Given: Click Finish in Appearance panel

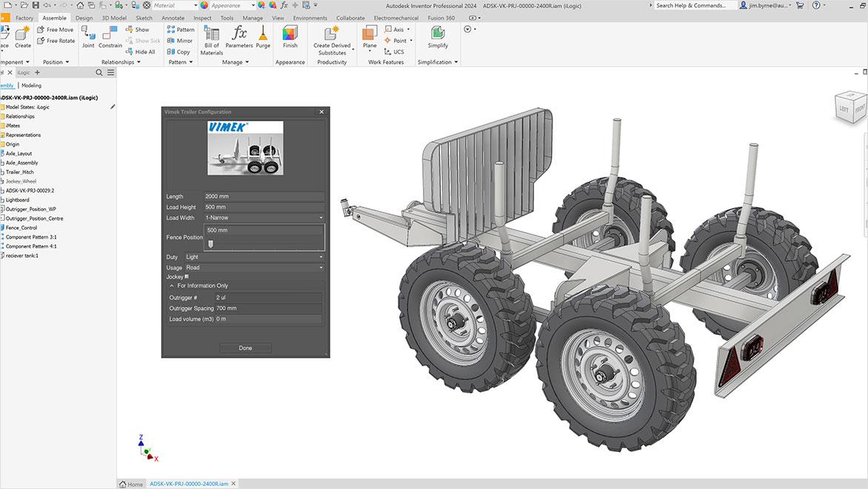Looking at the screenshot, I should (290, 37).
